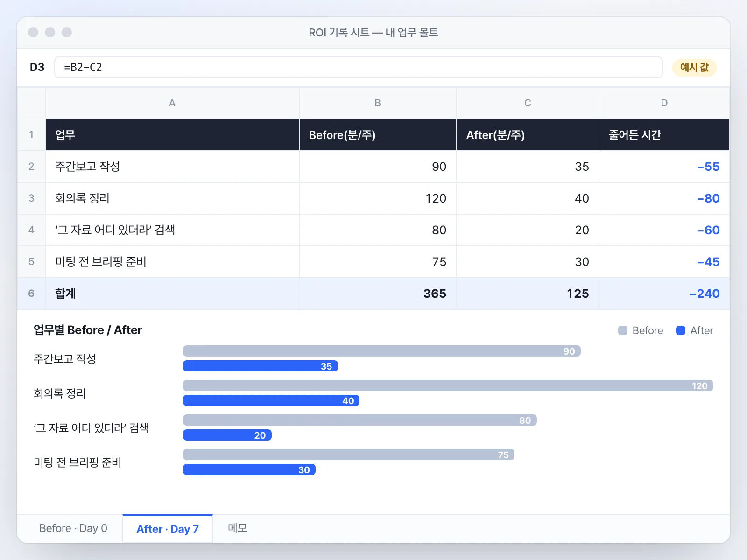Select the −240 total saved cell
The height and width of the screenshot is (560, 747).
pyautogui.click(x=664, y=294)
